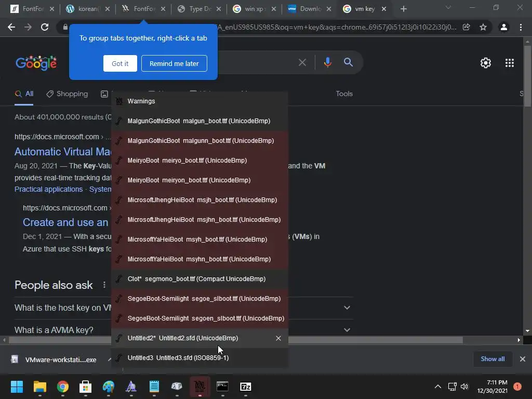Go back with the browser back arrow

pos(11,27)
